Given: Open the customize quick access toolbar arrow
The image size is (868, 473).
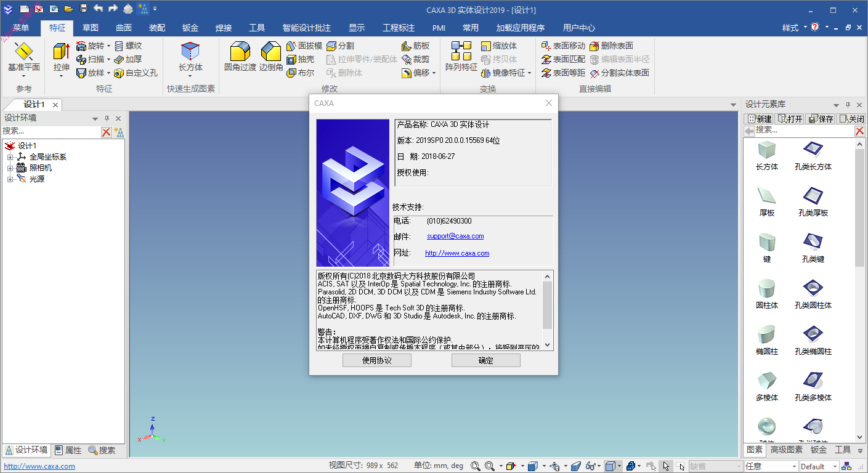Looking at the screenshot, I should click(155, 9).
